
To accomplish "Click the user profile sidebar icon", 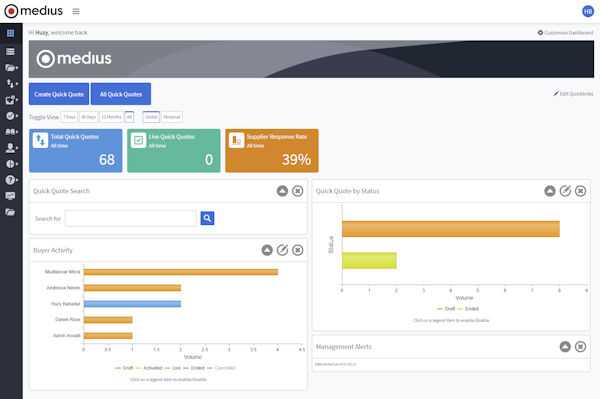I will click(x=10, y=148).
